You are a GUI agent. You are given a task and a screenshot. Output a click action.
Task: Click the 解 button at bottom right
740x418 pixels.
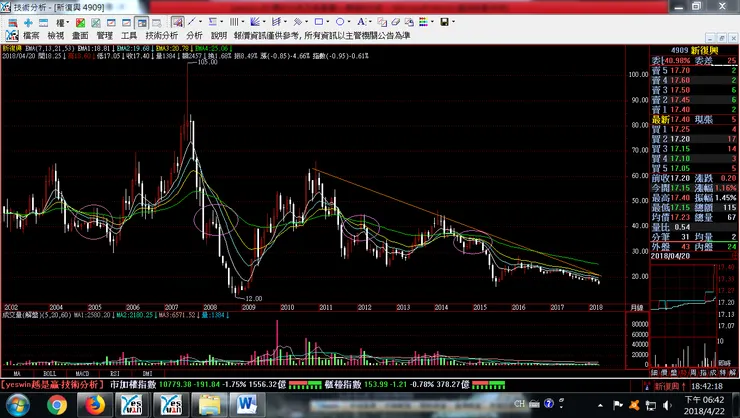pos(732,373)
